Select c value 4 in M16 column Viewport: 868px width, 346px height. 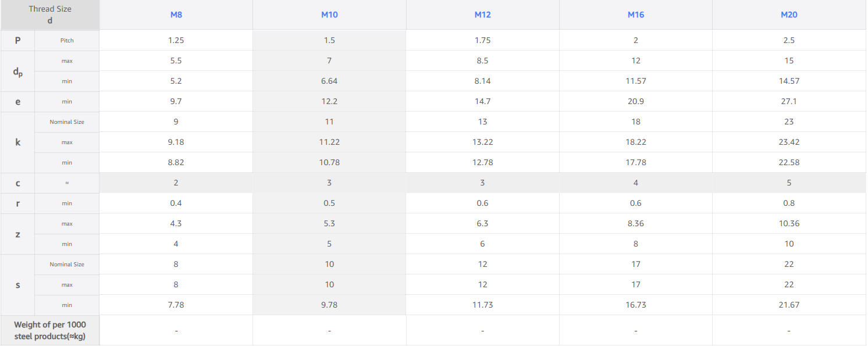tap(636, 183)
